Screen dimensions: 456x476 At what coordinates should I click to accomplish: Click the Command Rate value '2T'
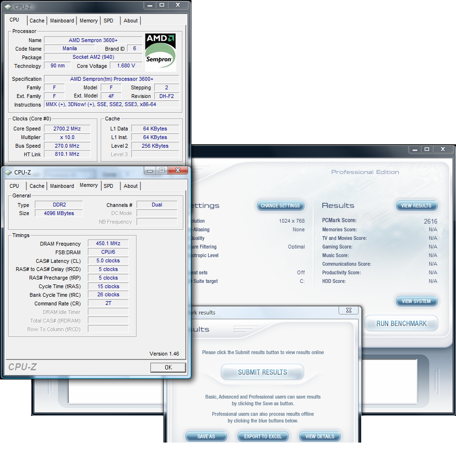tap(108, 303)
